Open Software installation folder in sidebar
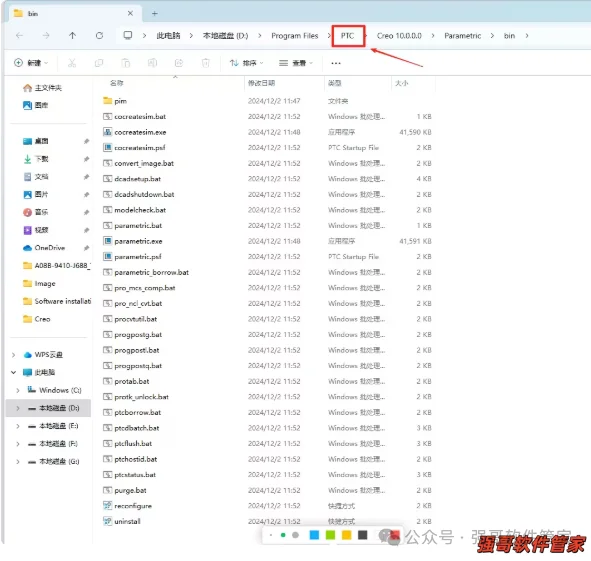The image size is (591, 561). pyautogui.click(x=57, y=301)
